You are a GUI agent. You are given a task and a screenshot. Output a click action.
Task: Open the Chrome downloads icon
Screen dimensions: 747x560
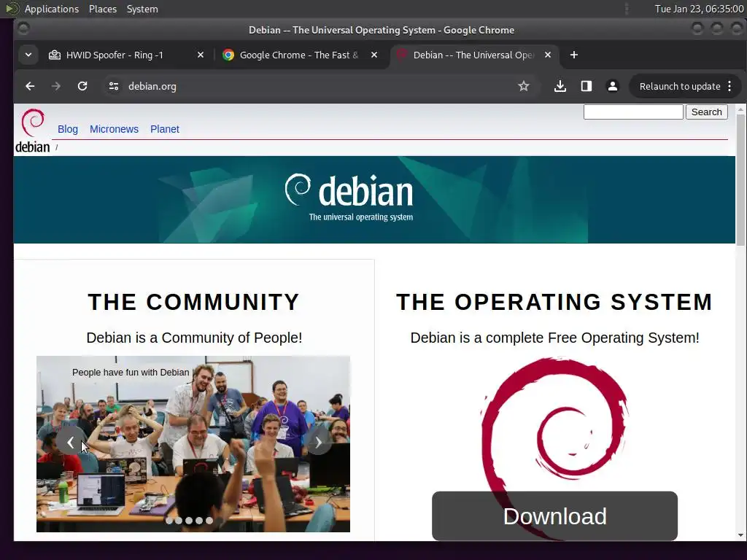pyautogui.click(x=560, y=86)
